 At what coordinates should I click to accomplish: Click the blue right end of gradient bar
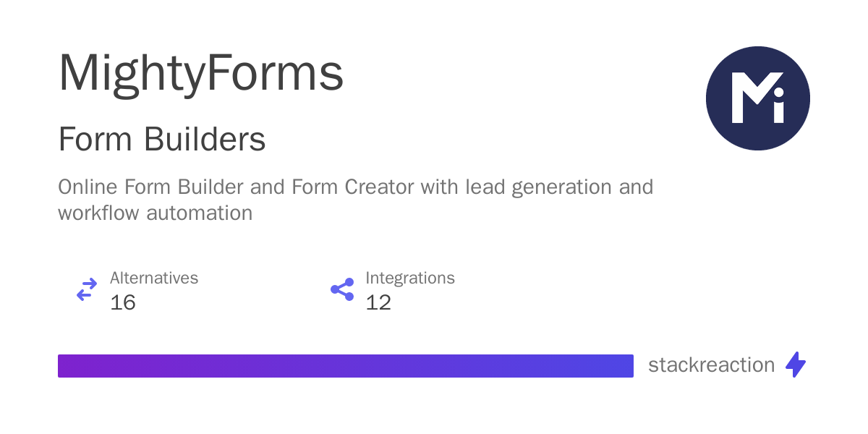(622, 366)
